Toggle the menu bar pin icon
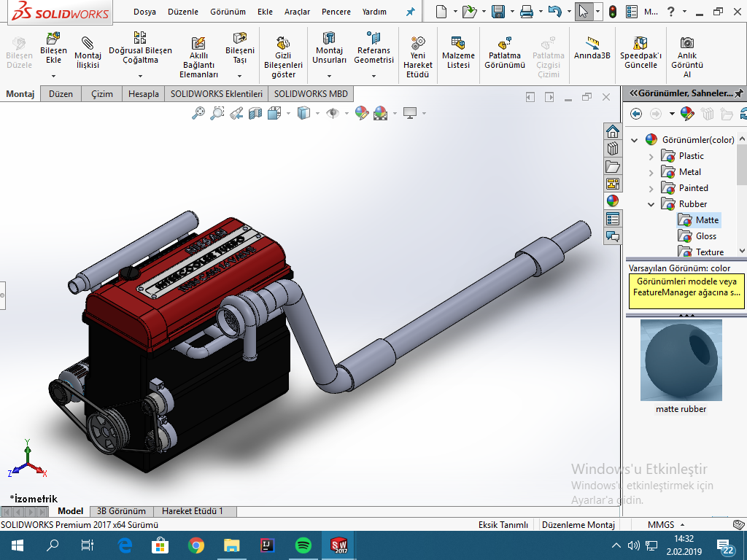Viewport: 747px width, 560px height. tap(410, 12)
